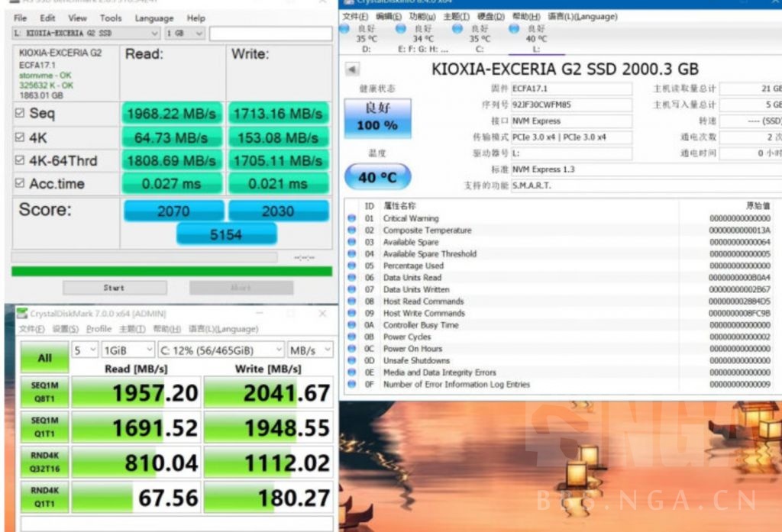Open the Profile menu in CrystalDiskMark
Screen dimensions: 782x532
tap(99, 329)
